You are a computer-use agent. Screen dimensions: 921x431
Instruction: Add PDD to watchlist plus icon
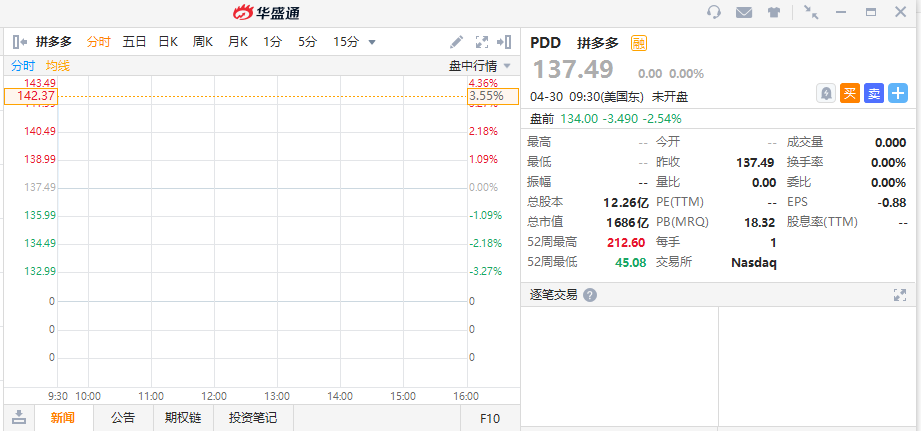pyautogui.click(x=898, y=93)
